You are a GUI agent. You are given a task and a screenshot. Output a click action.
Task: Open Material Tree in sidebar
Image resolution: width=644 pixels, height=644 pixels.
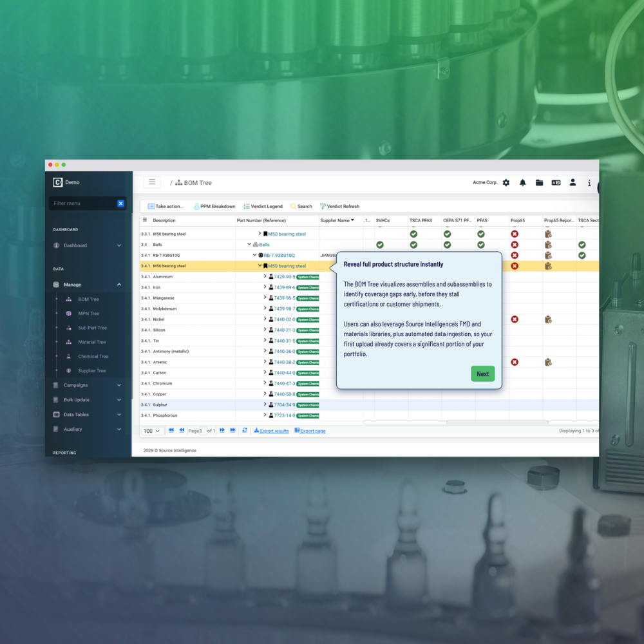click(x=91, y=342)
